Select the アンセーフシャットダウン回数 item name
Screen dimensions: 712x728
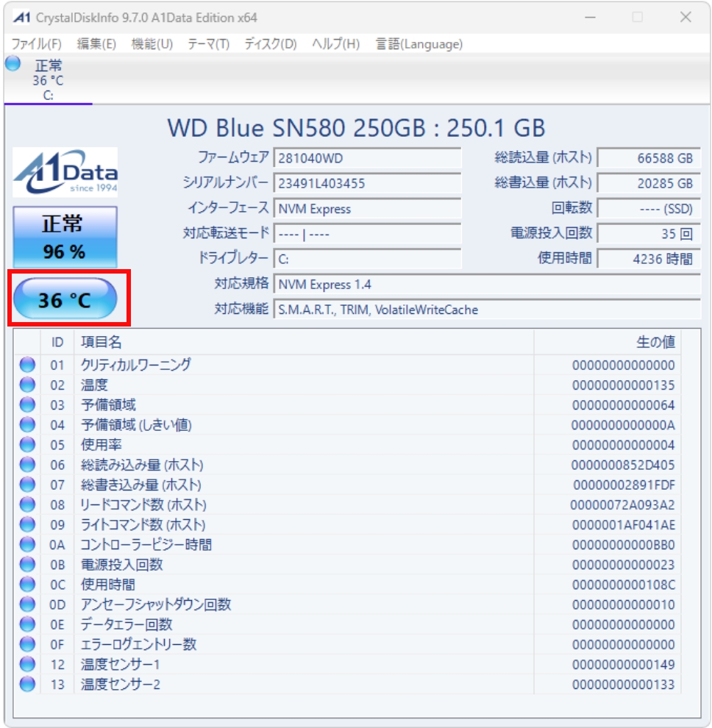click(x=156, y=604)
